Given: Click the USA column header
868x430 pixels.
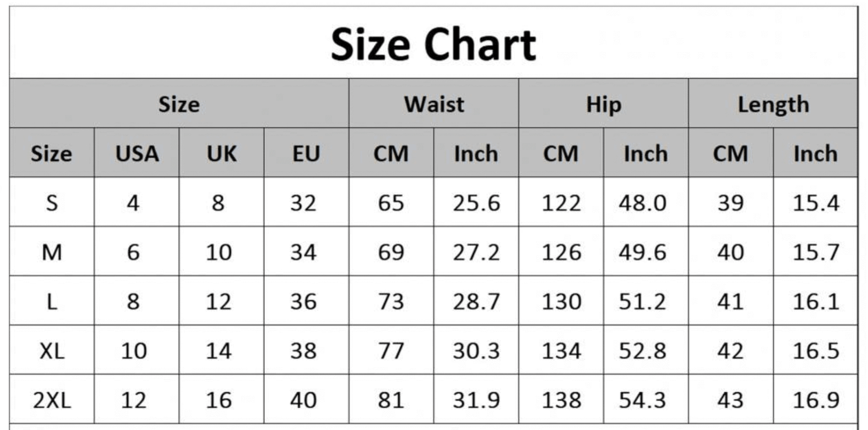Looking at the screenshot, I should point(137,154).
